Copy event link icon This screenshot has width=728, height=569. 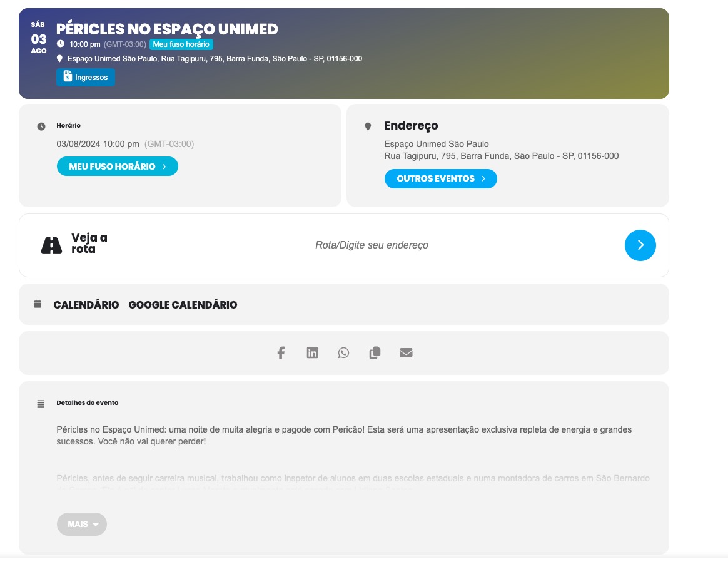[x=375, y=353]
